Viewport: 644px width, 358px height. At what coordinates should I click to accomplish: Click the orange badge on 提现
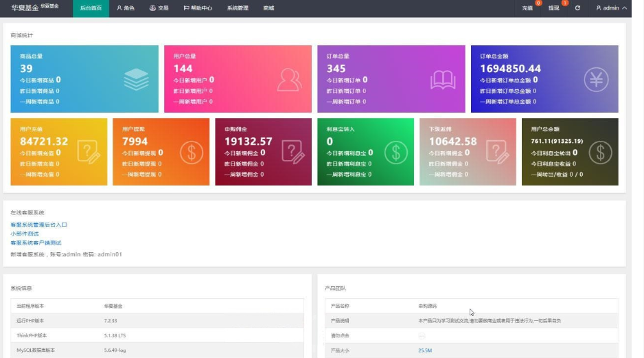click(565, 3)
